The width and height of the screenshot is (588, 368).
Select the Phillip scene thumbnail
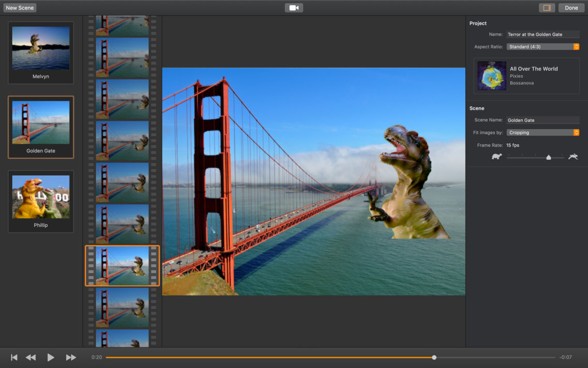tap(41, 201)
